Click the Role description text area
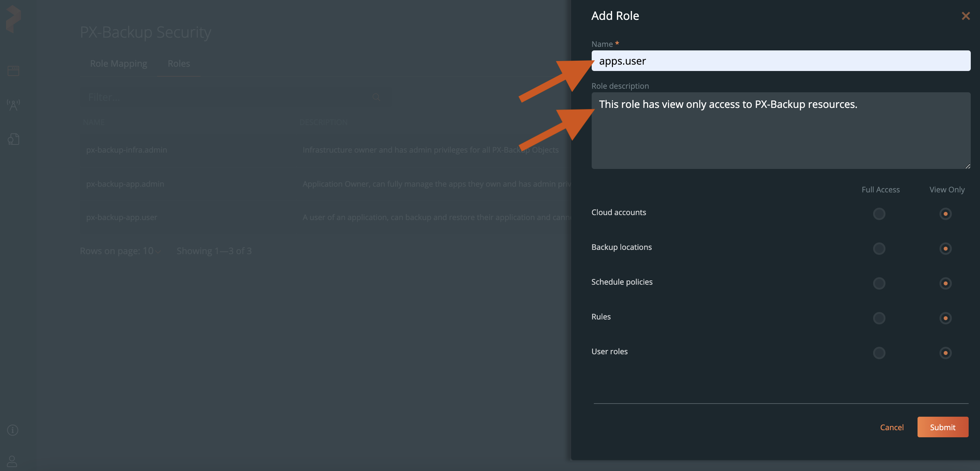The width and height of the screenshot is (980, 471). click(780, 131)
